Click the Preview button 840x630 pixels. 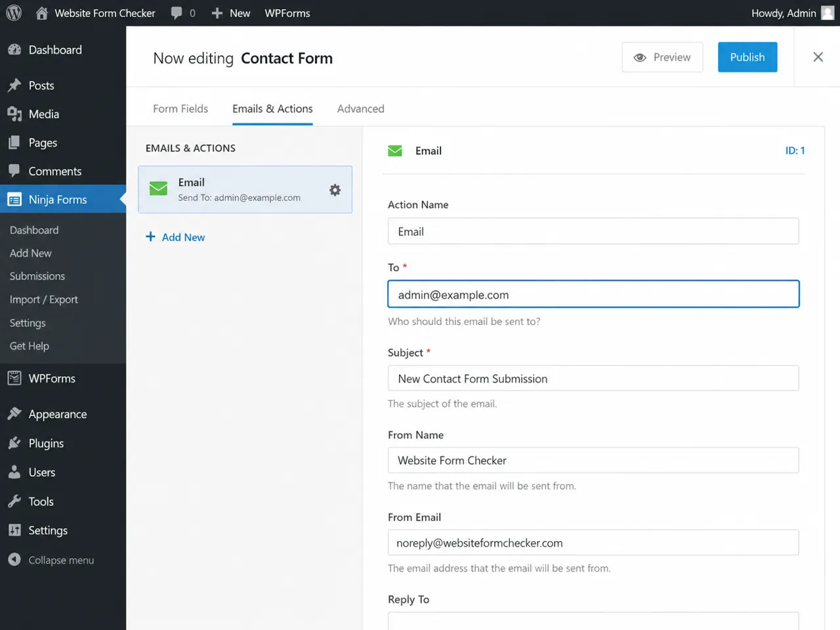pyautogui.click(x=662, y=57)
